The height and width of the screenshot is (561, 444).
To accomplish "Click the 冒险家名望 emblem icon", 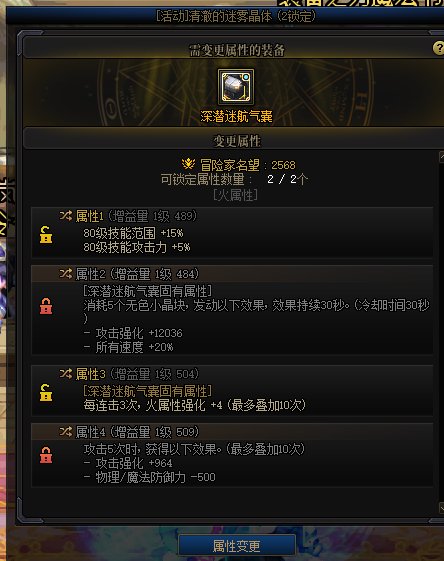I will coord(188,164).
